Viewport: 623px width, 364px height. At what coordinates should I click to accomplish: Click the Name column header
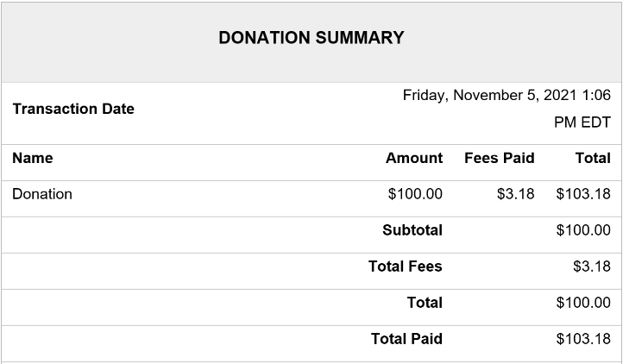coord(33,158)
